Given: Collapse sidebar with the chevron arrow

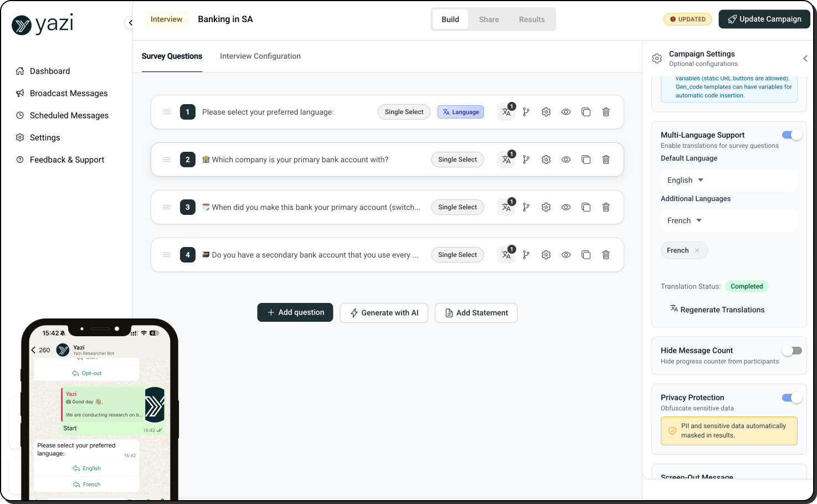Looking at the screenshot, I should 130,23.
